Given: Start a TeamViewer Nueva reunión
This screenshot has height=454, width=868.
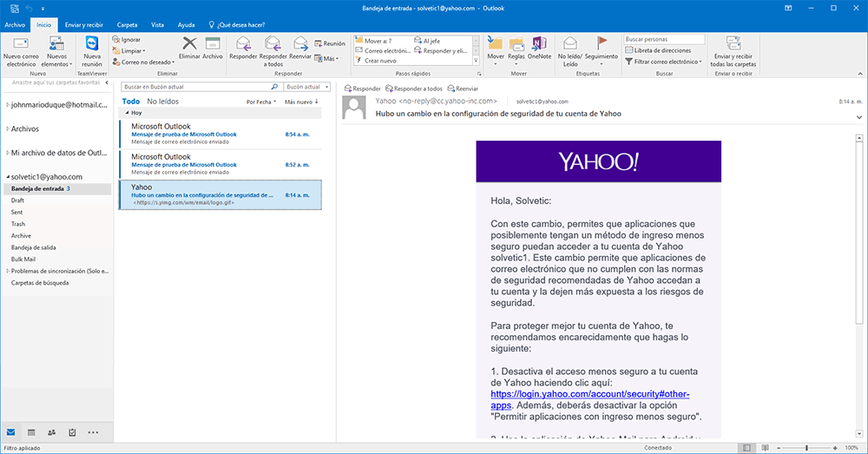Looking at the screenshot, I should coord(92,51).
